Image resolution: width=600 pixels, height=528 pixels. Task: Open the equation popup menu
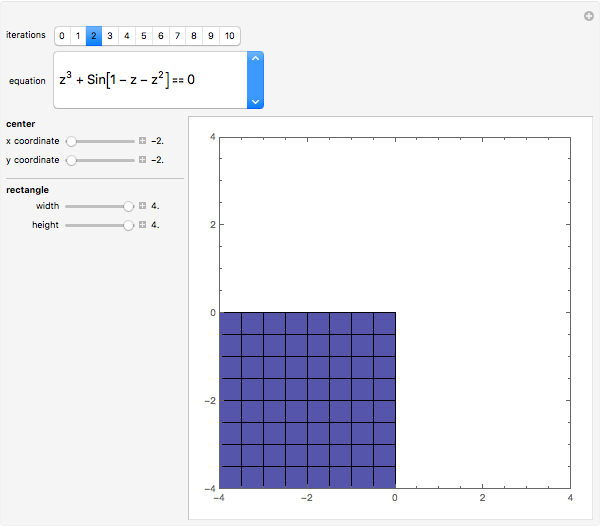click(255, 80)
